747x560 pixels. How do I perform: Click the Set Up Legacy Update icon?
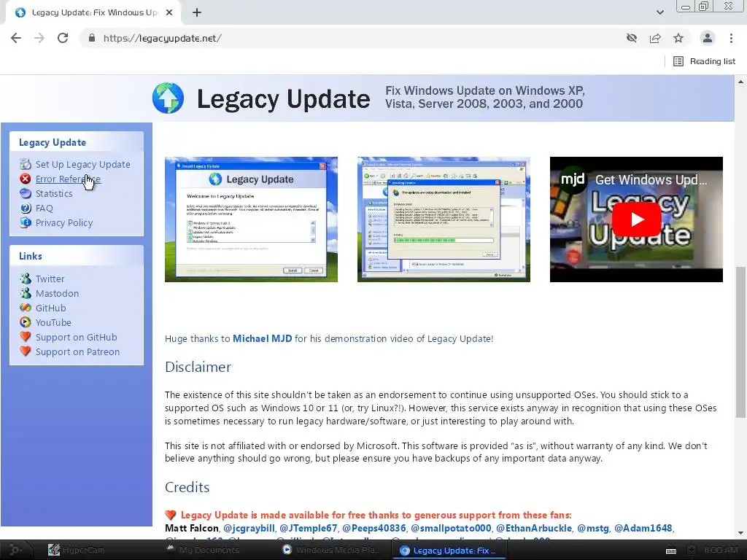click(x=26, y=164)
